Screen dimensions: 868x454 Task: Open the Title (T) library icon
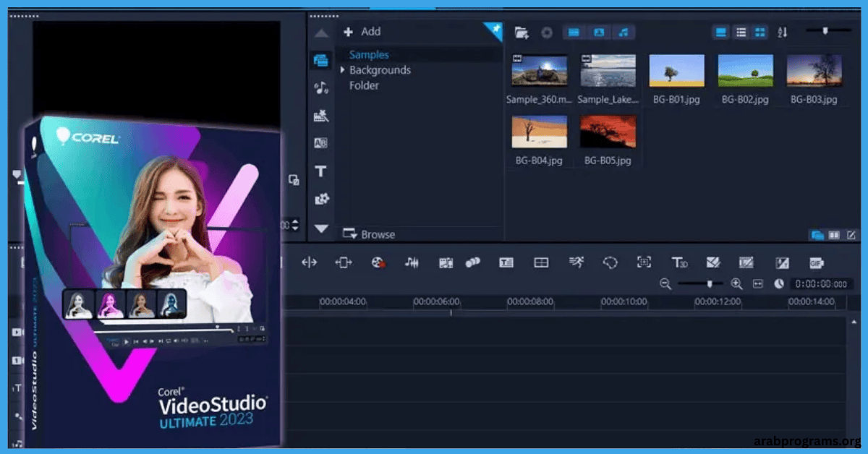tap(320, 171)
